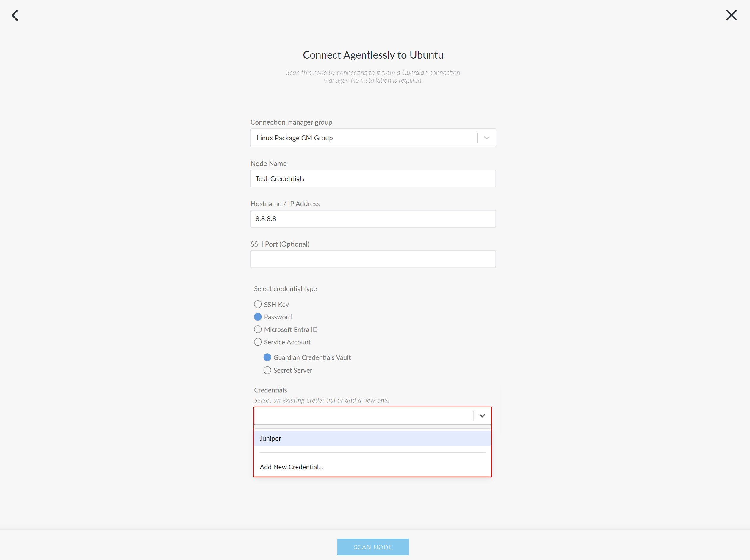
Task: Select the Secret Server radio button
Action: tap(267, 370)
